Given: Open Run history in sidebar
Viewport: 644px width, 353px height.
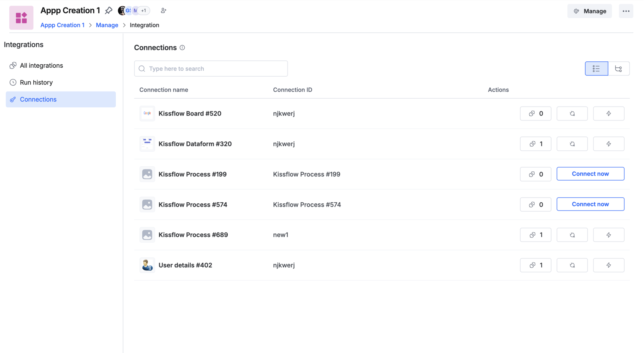Looking at the screenshot, I should [x=61, y=82].
